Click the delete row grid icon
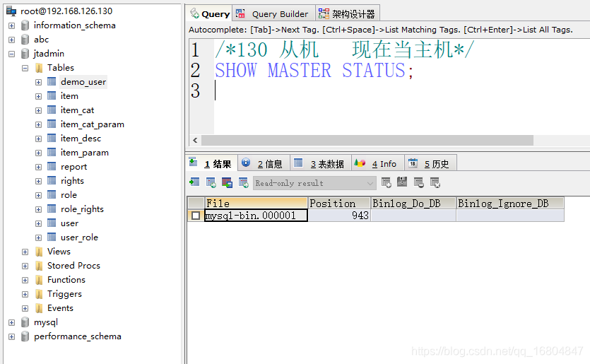Viewport: 590px width, 364px height. [x=419, y=182]
